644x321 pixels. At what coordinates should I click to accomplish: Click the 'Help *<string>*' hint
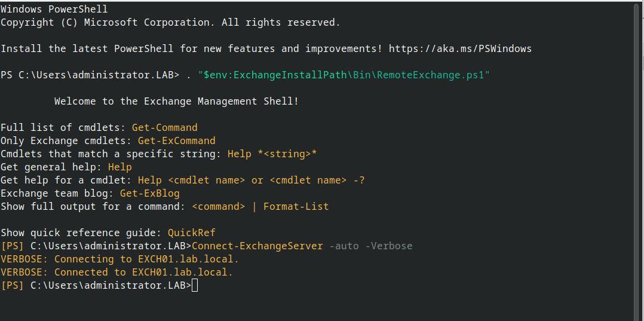coord(272,154)
